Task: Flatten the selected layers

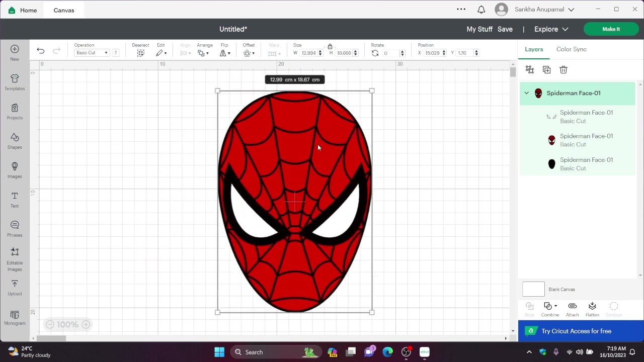Action: point(592,309)
